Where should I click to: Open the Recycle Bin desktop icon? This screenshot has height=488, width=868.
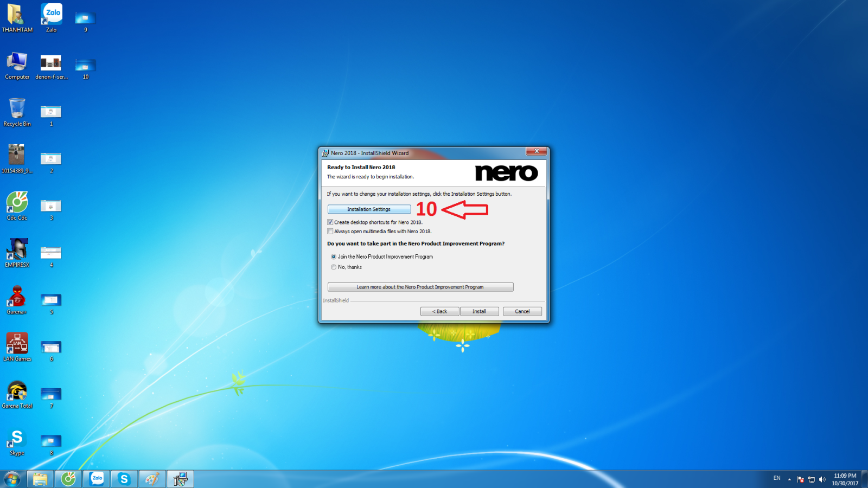(17, 110)
